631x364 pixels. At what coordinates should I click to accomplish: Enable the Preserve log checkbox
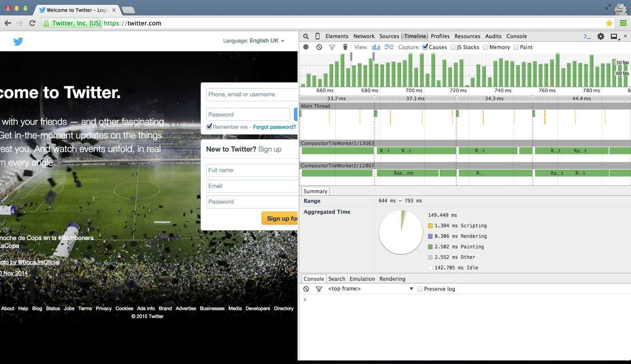[x=420, y=289]
